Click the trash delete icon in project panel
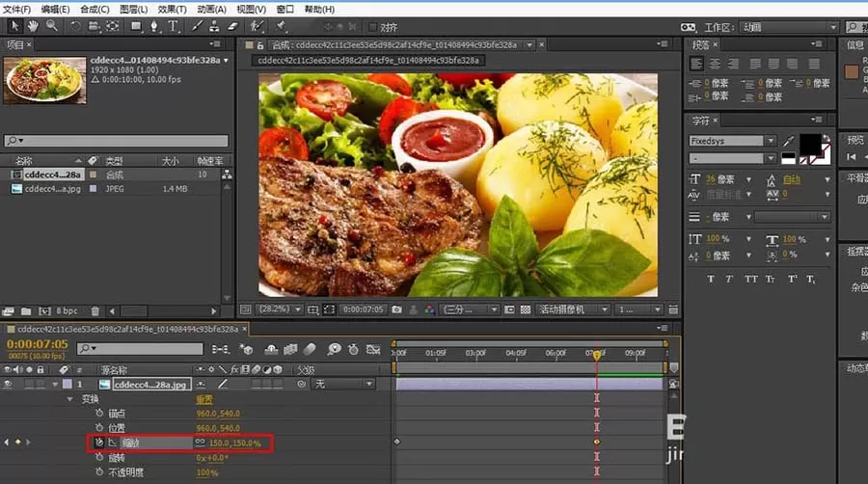Viewport: 868px width, 484px height. point(95,311)
